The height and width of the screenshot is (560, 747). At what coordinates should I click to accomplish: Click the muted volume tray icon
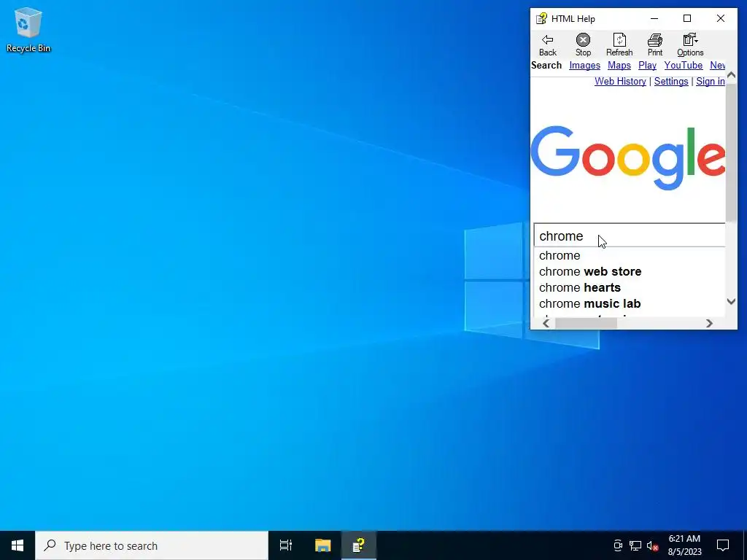652,545
